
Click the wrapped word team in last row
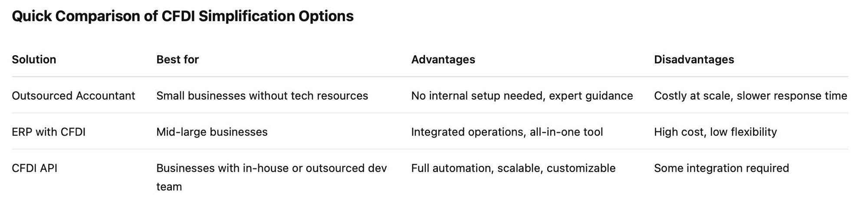click(169, 187)
